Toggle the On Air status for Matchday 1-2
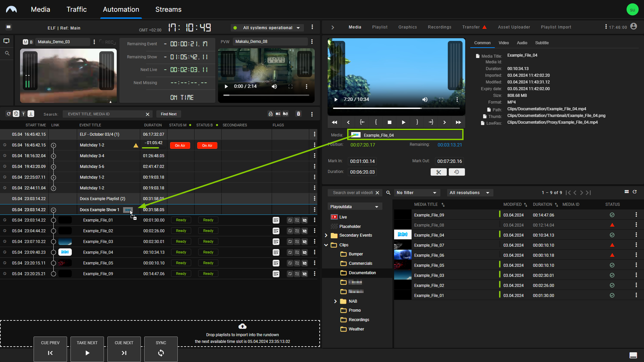 pos(180,145)
